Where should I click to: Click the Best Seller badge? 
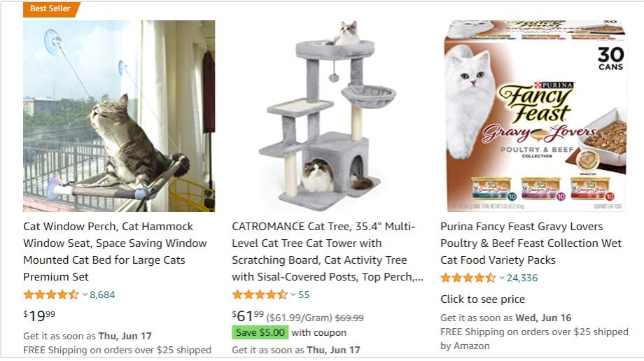pyautogui.click(x=51, y=9)
